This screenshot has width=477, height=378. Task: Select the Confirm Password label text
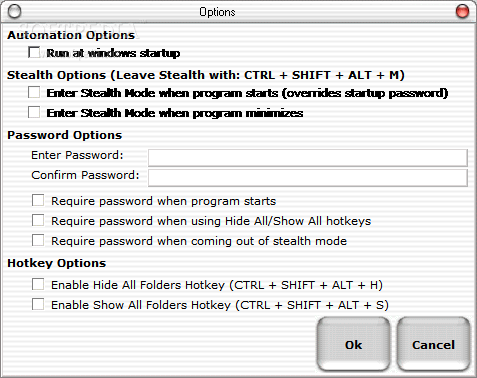85,175
